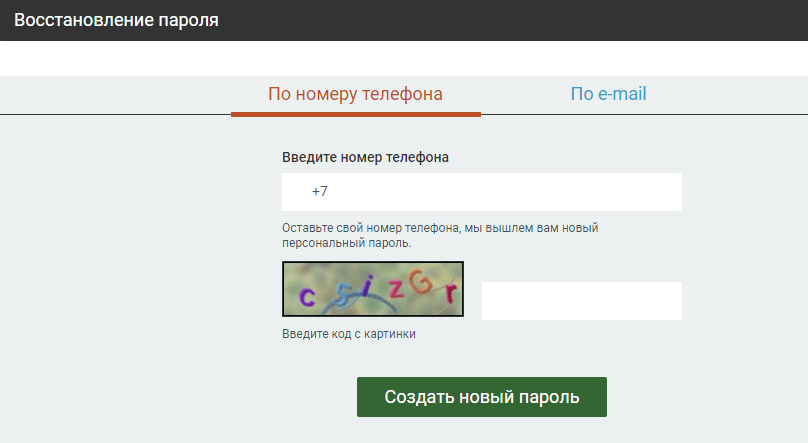Image resolution: width=808 pixels, height=443 pixels.
Task: Click the 'Введите номер телефона' label
Action: pyautogui.click(x=365, y=157)
